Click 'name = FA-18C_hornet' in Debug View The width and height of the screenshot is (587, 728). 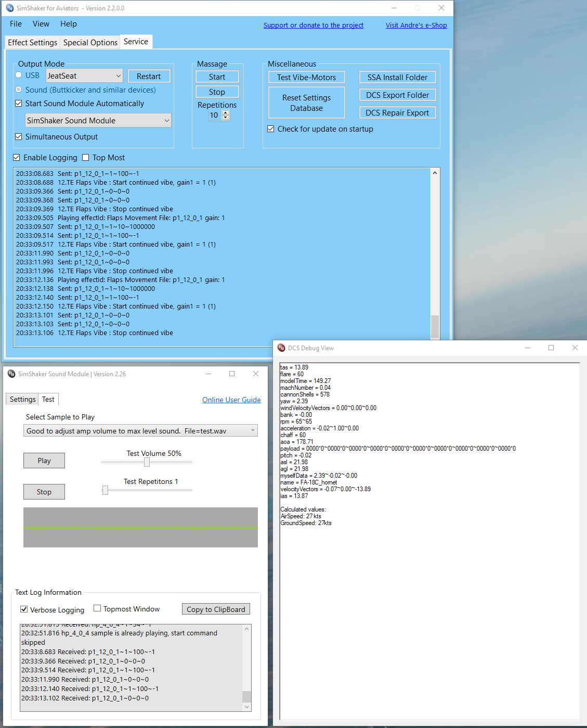click(309, 482)
